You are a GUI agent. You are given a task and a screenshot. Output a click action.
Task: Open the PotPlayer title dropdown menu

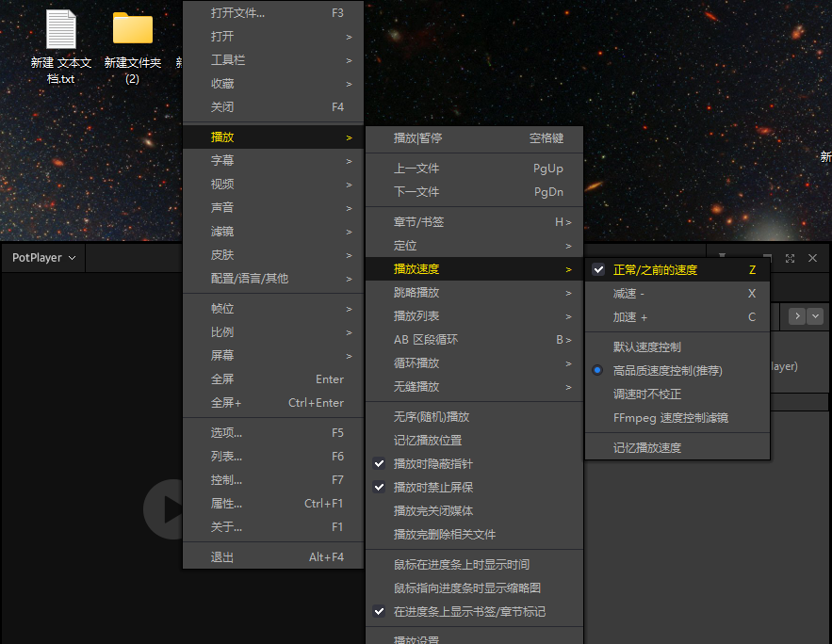coord(43,258)
